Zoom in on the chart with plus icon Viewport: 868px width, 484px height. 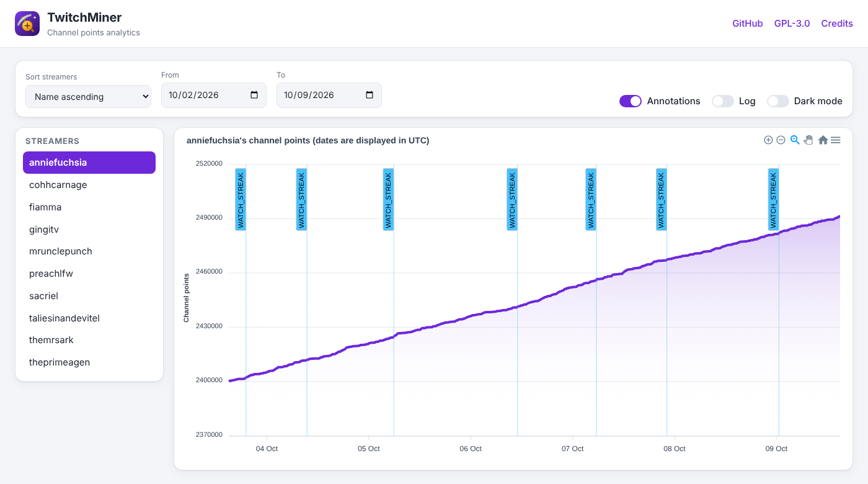coord(768,140)
